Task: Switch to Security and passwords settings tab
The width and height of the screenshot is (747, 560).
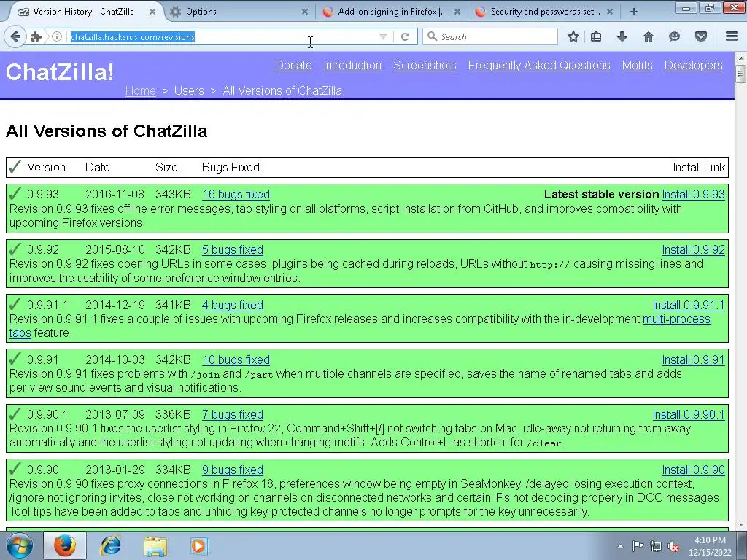Action: (545, 12)
